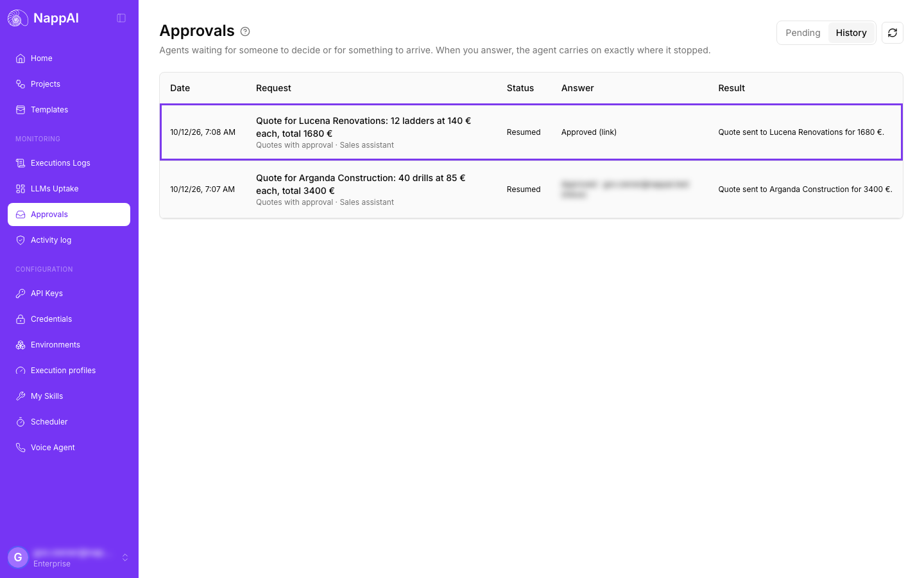This screenshot has width=924, height=578.
Task: Expand the account switcher chevron
Action: 125,557
